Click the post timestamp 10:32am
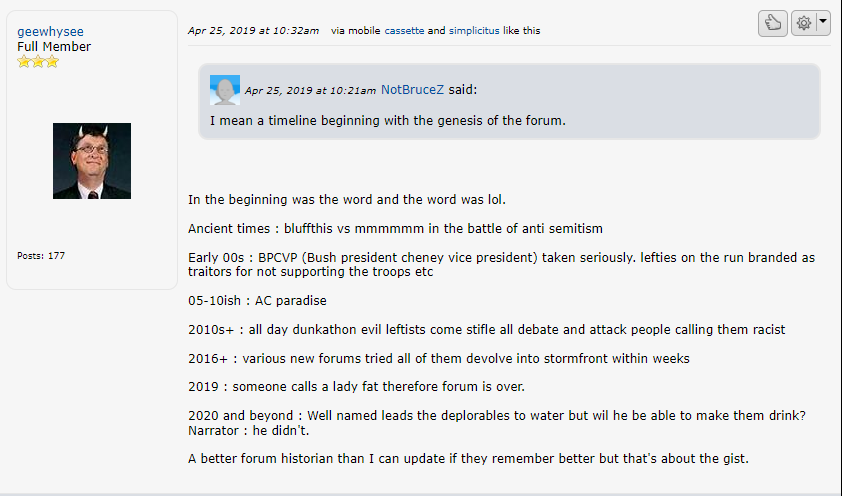 pyautogui.click(x=253, y=31)
